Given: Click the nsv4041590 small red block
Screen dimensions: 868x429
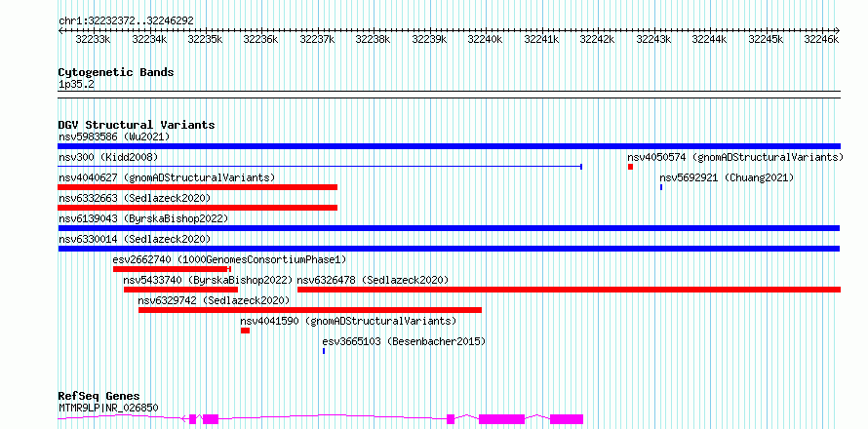Looking at the screenshot, I should 245,331.
